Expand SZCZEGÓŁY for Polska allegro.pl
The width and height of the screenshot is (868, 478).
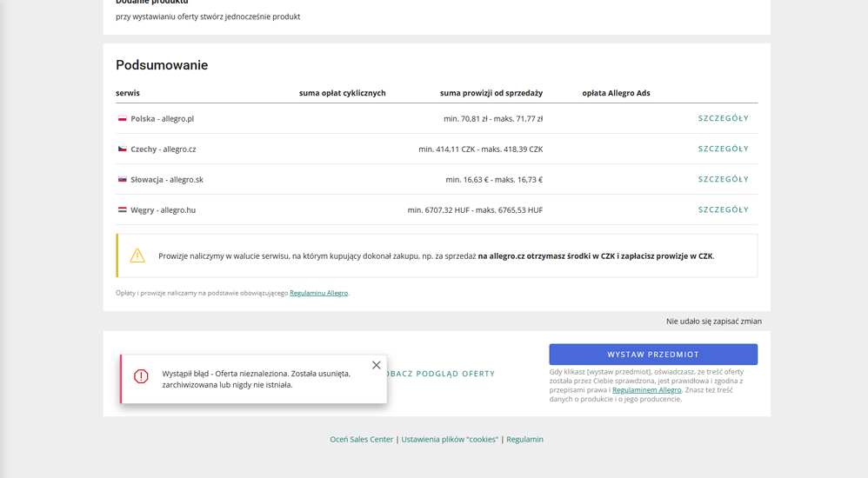[723, 118]
